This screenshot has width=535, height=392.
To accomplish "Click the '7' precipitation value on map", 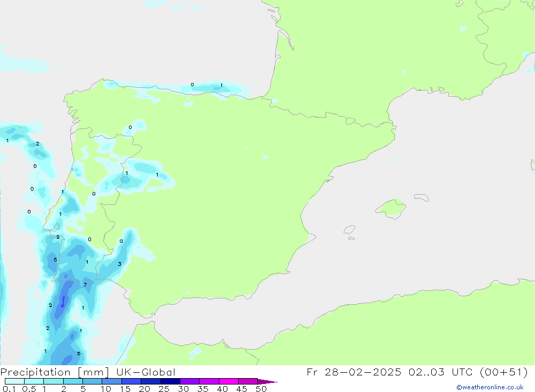I will 85,285.
